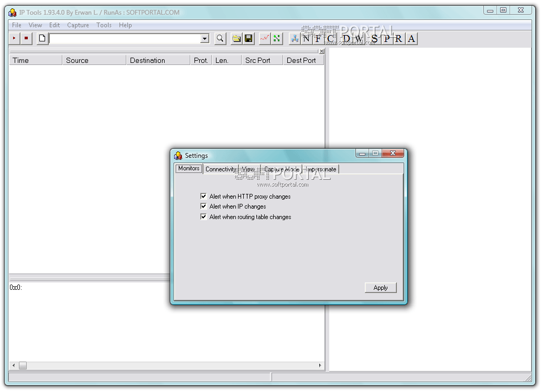Image resolution: width=541 pixels, height=392 pixels.
Task: Click the N toolbar button
Action: (x=306, y=38)
